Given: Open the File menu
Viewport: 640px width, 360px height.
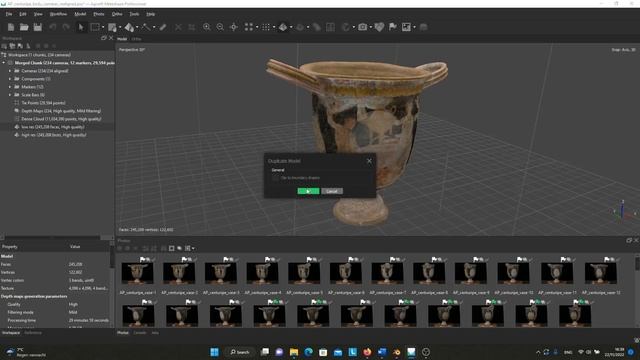Looking at the screenshot, I should 9,14.
